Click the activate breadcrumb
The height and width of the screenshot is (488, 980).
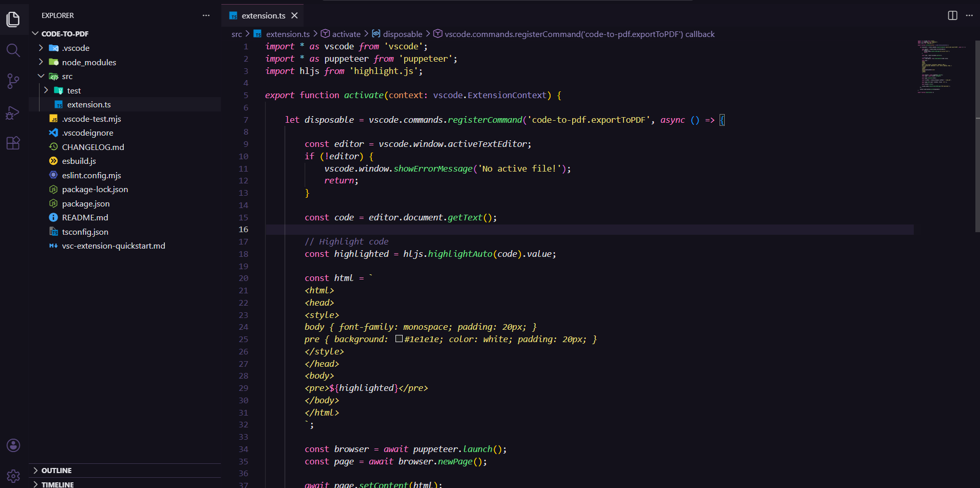coord(341,34)
